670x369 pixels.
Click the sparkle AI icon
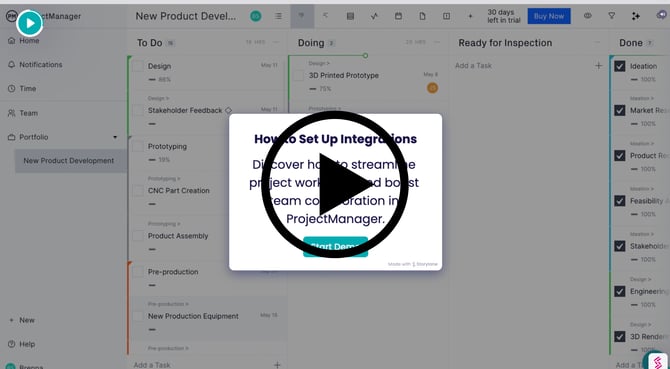point(635,16)
